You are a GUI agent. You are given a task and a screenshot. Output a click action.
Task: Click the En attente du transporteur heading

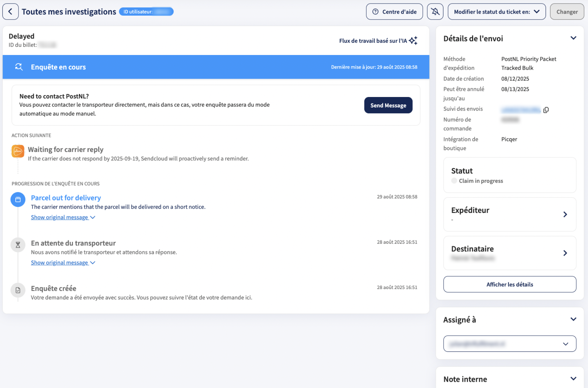click(x=73, y=243)
